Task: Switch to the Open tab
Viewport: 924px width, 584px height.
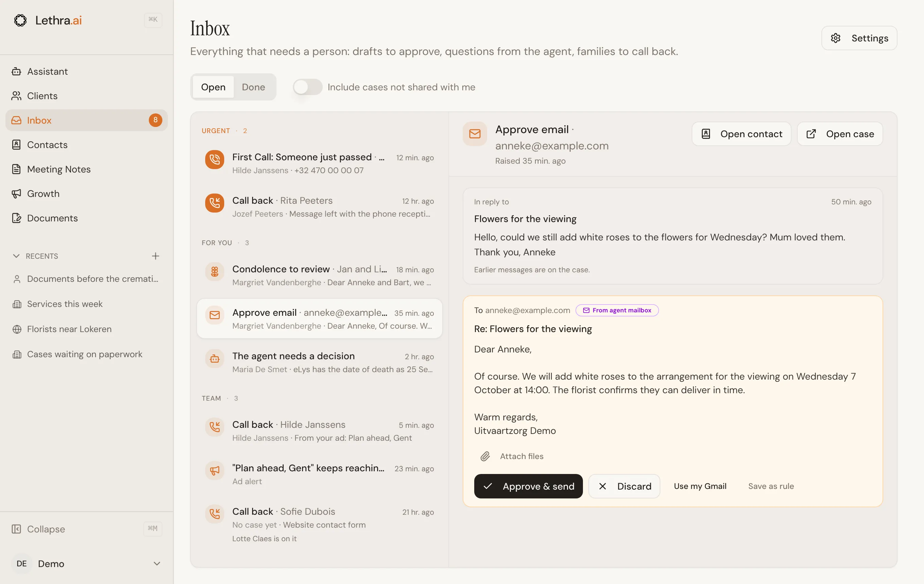Action: point(213,87)
